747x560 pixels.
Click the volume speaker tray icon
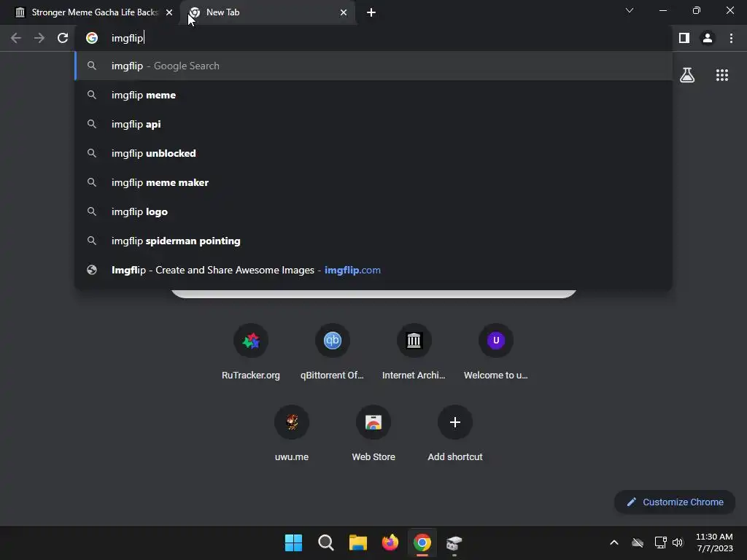678,542
